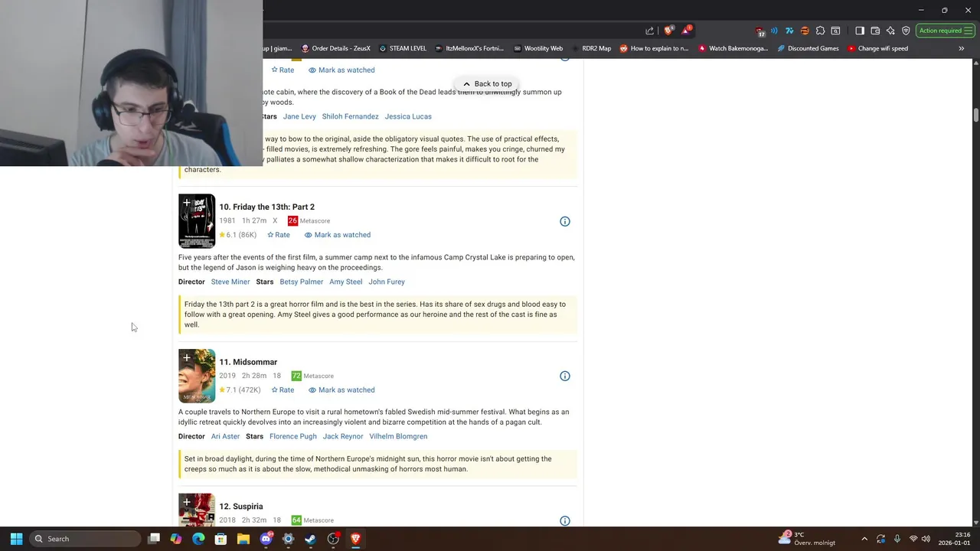
Task: Open Steam from taskbar
Action: (x=310, y=539)
